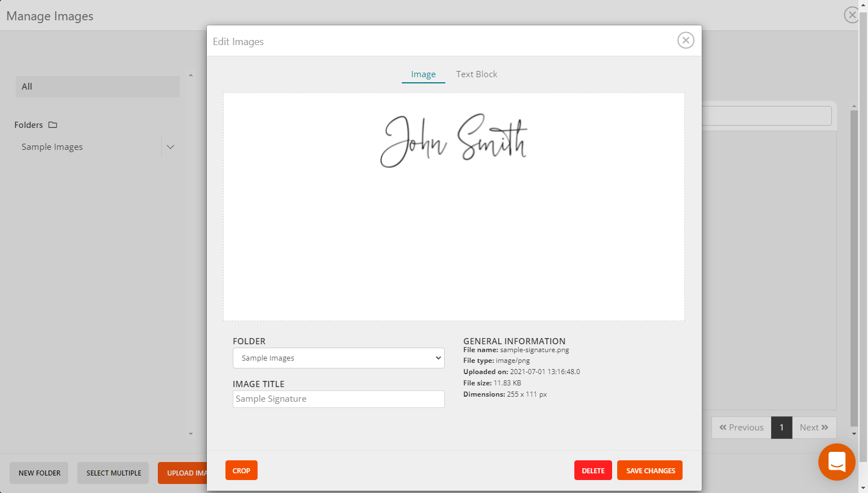Delete the sample signature image
Screen dimensions: 868x493
coord(592,470)
